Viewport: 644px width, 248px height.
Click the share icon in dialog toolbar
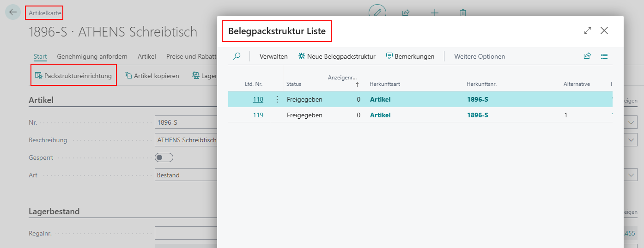pos(588,56)
